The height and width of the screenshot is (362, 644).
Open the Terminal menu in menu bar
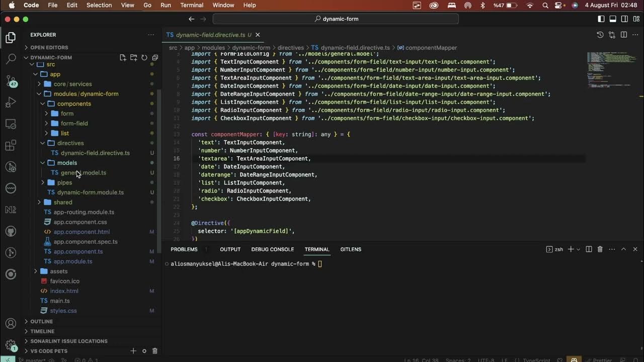(x=192, y=5)
